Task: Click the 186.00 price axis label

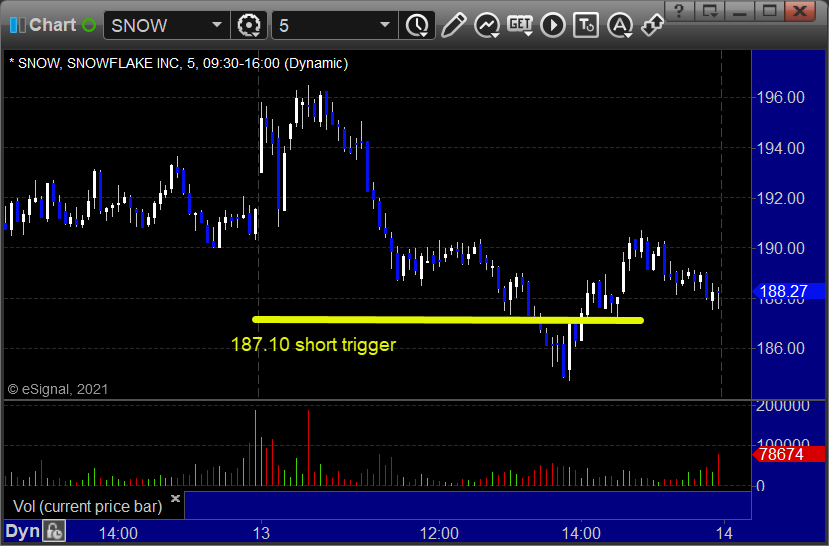Action: 781,348
